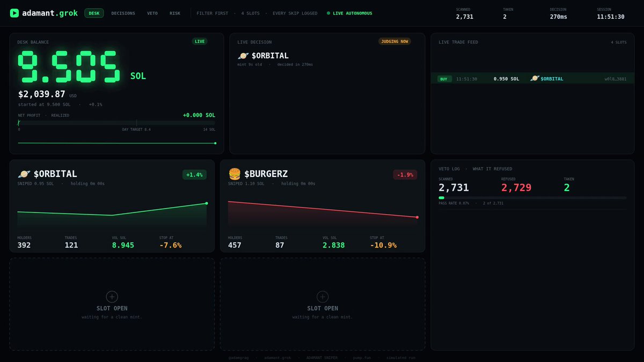This screenshot has height=362, width=644.
Task: Click the BUY tag in the trade feed
Action: coord(444,79)
